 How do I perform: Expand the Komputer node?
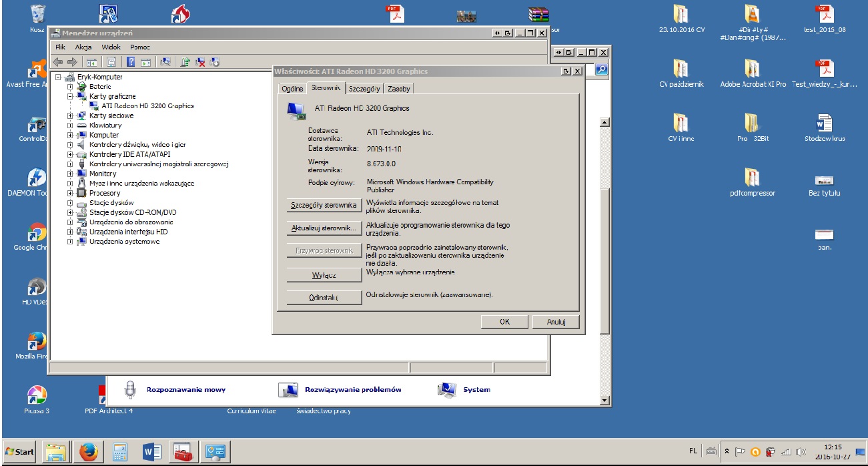70,135
